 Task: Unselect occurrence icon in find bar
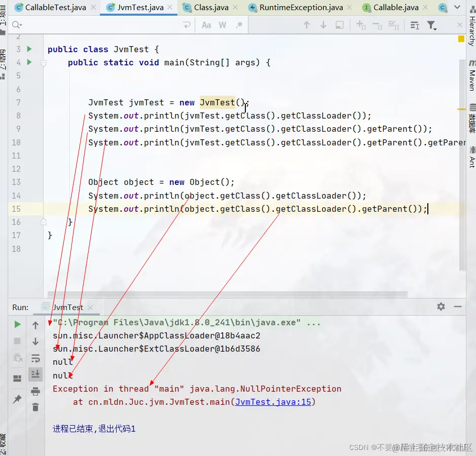click(x=377, y=26)
